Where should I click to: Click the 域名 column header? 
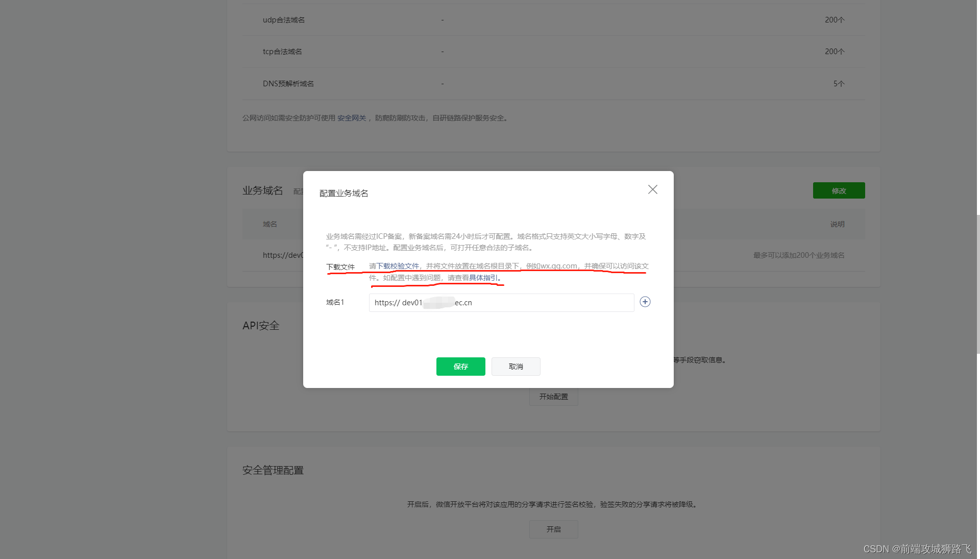click(x=269, y=224)
